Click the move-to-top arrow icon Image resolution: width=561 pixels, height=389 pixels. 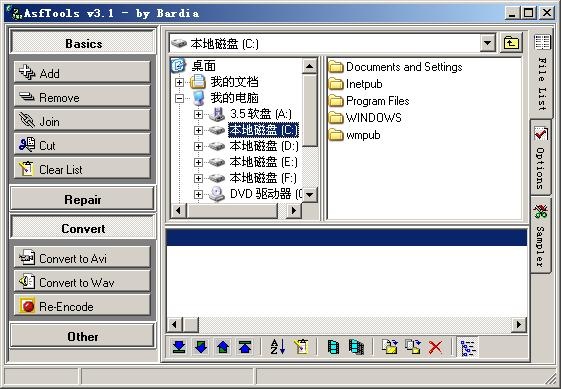point(245,347)
